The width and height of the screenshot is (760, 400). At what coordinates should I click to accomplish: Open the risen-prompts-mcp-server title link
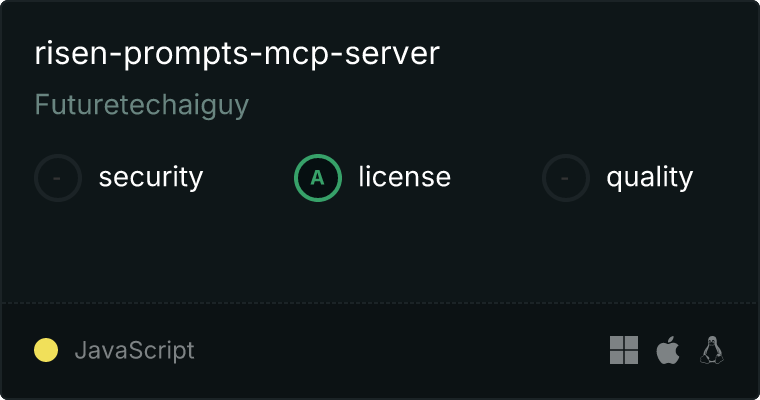pyautogui.click(x=237, y=53)
